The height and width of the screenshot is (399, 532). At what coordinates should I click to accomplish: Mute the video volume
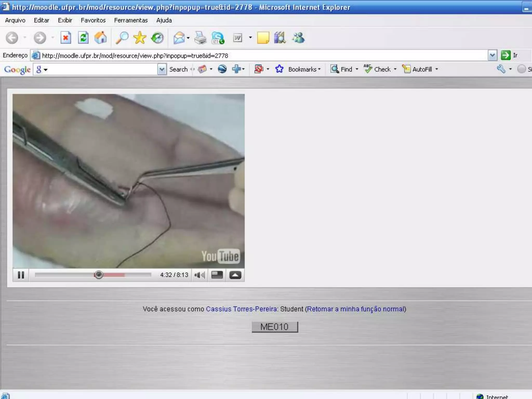pyautogui.click(x=199, y=275)
